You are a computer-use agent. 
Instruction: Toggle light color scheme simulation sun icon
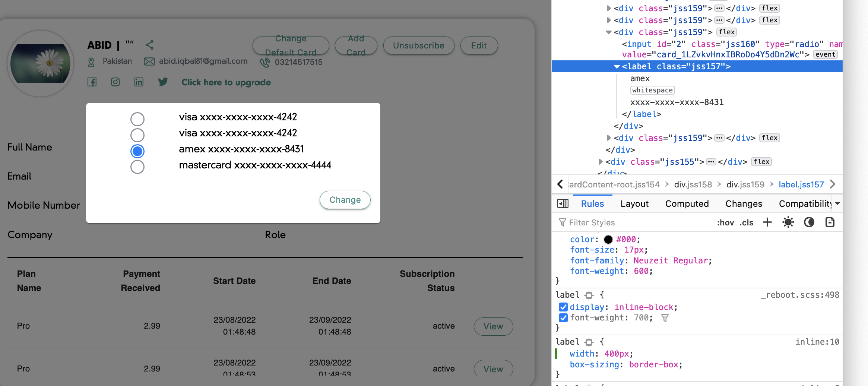click(788, 222)
